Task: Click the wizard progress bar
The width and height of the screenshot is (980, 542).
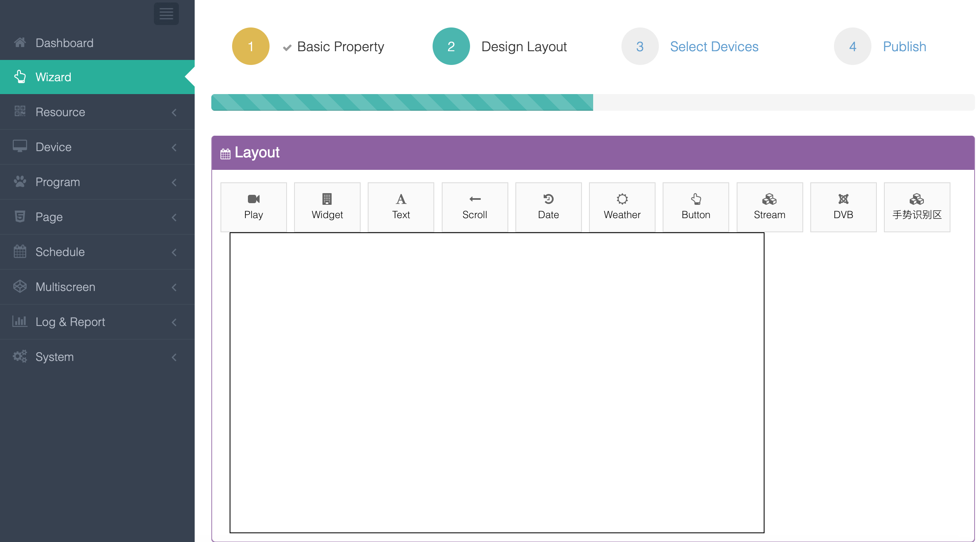Action: 499,102
